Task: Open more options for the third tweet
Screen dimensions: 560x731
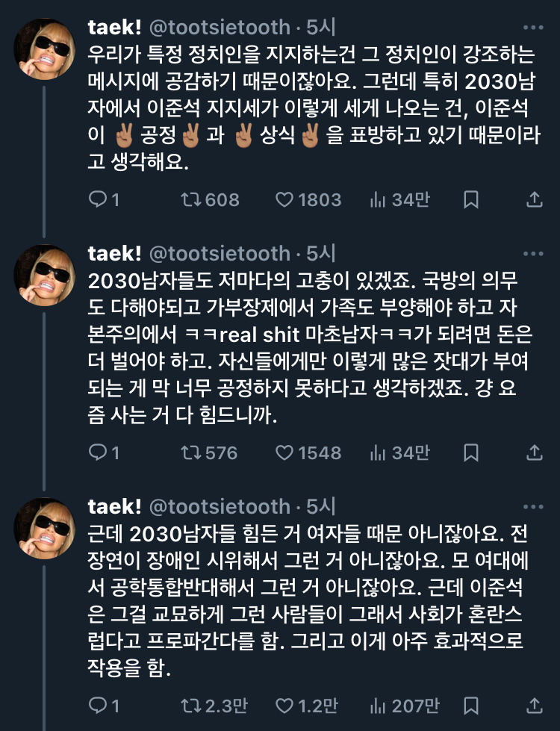Action: point(533,506)
